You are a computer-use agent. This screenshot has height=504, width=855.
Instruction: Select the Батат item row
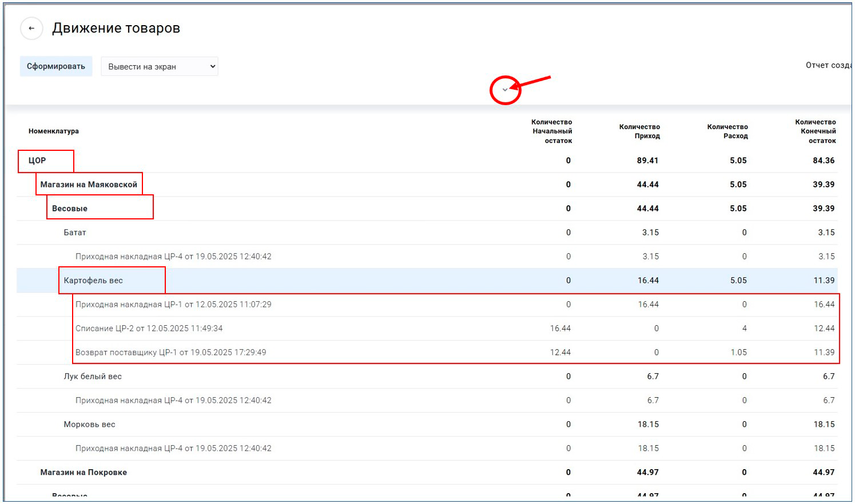(x=75, y=233)
